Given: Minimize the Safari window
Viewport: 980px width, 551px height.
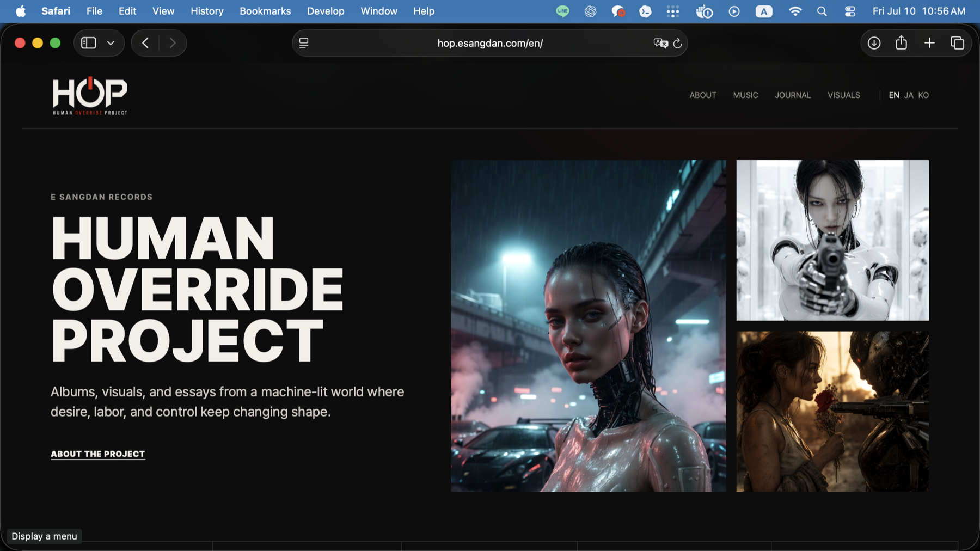Looking at the screenshot, I should pos(38,43).
